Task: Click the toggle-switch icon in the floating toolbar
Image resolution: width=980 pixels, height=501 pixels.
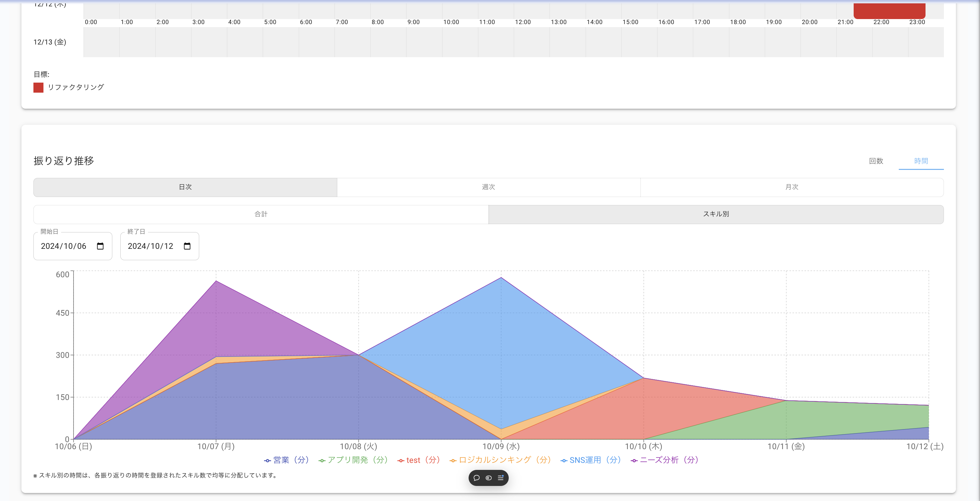Action: (488, 478)
